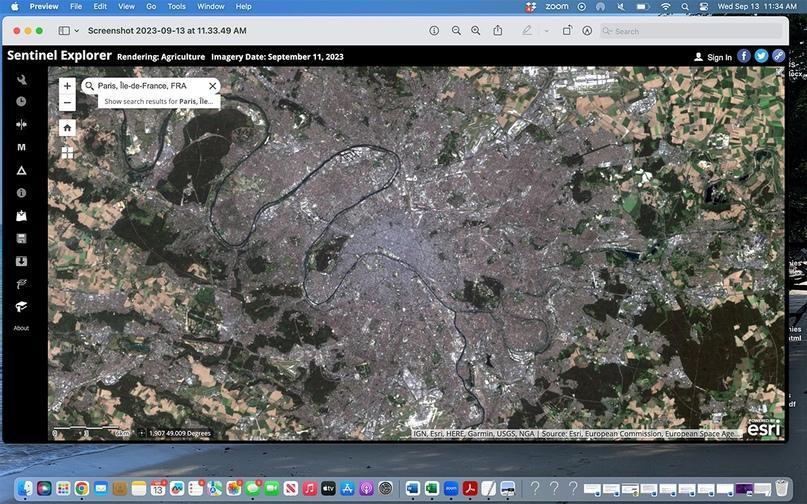This screenshot has height=504, width=807.
Task: Open the basemap gallery grid icon
Action: click(67, 152)
